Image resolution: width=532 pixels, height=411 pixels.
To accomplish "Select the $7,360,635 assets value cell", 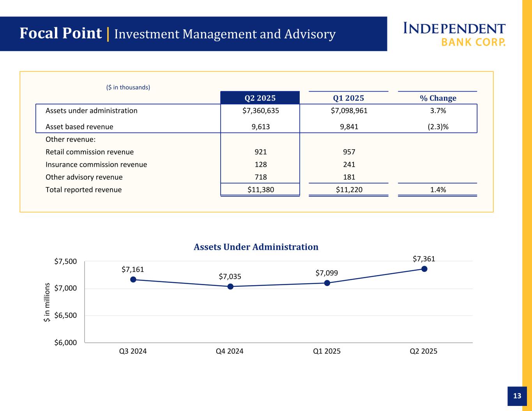I will [x=260, y=111].
